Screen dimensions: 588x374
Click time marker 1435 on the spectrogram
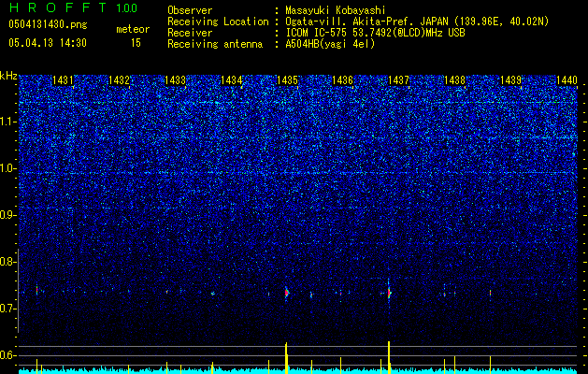point(287,79)
